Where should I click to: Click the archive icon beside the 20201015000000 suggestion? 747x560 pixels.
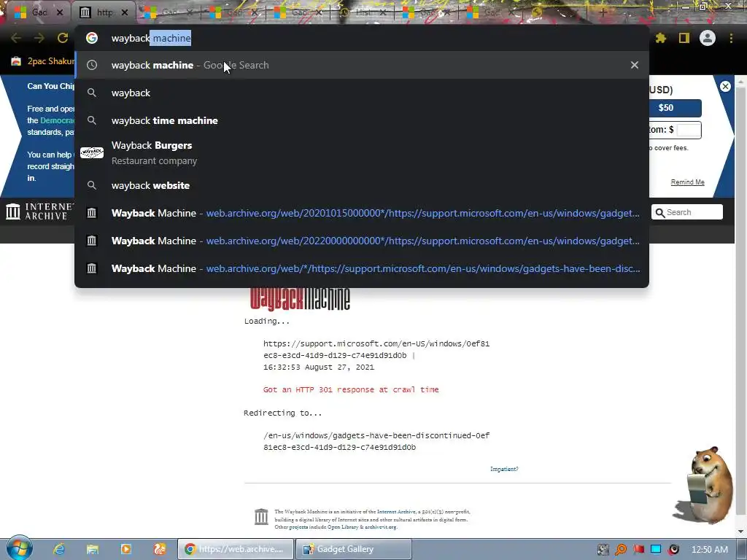(92, 213)
